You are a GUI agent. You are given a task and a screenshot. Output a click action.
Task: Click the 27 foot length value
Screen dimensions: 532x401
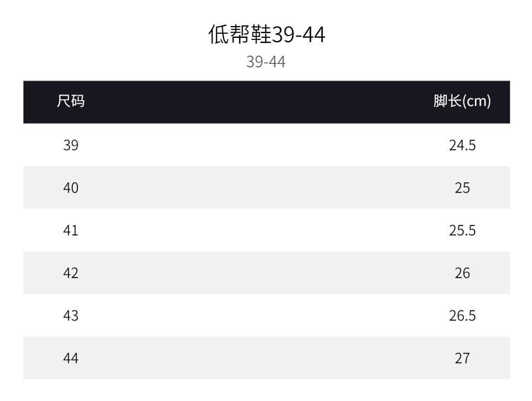point(462,358)
